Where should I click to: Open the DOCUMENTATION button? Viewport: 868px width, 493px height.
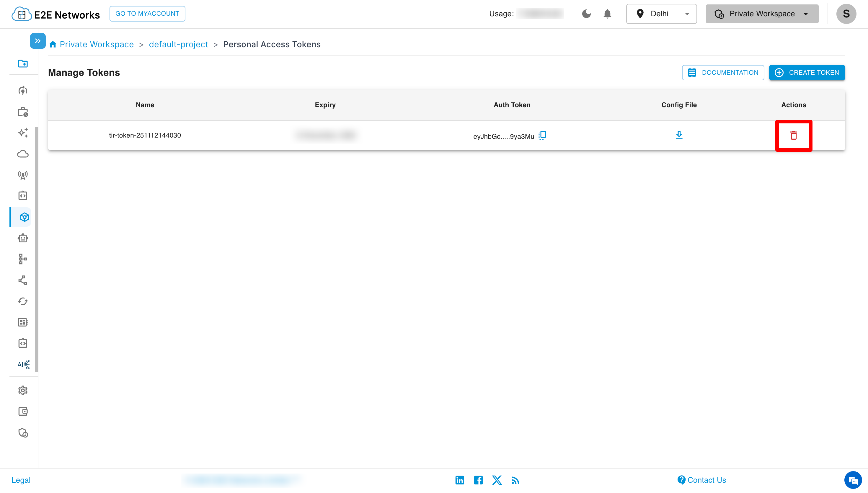[723, 72]
